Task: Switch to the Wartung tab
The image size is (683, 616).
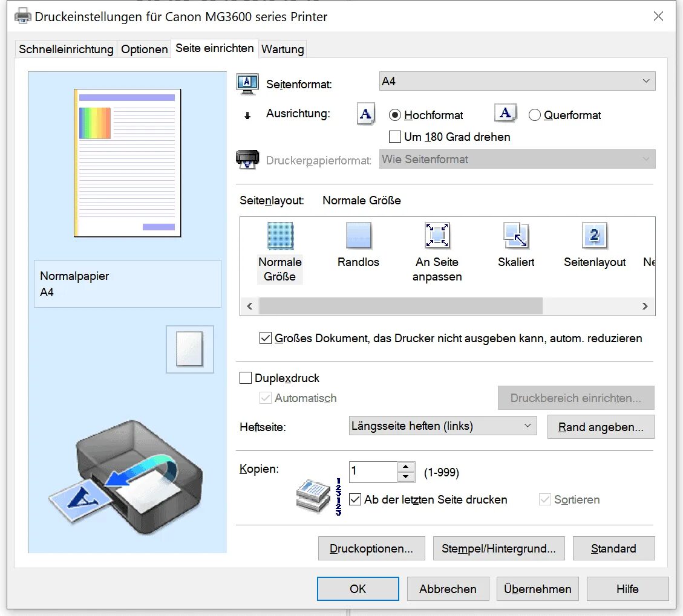Action: 283,49
